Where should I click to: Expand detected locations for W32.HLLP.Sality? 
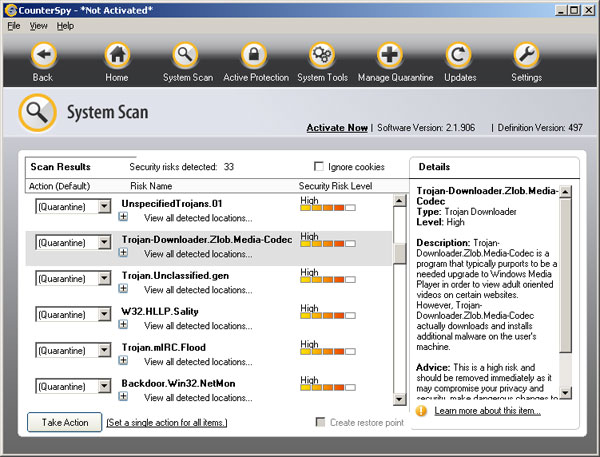point(123,325)
